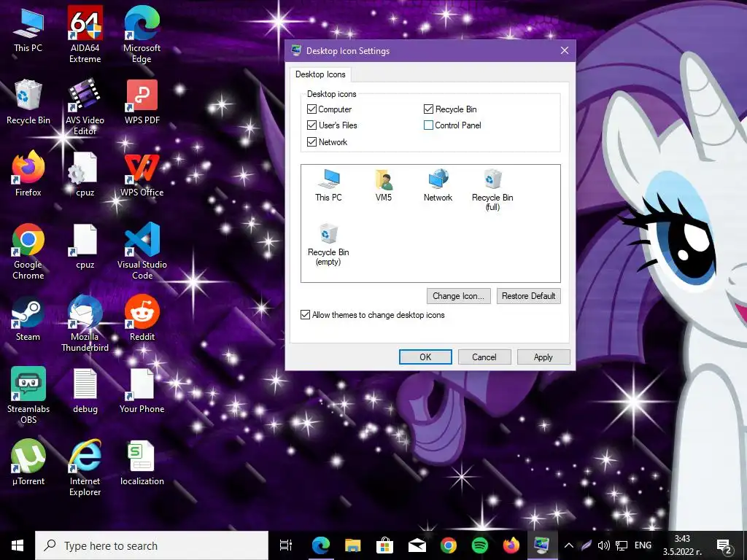747x560 pixels.
Task: Select the gear cpuz desktop icon
Action: pyautogui.click(x=85, y=174)
